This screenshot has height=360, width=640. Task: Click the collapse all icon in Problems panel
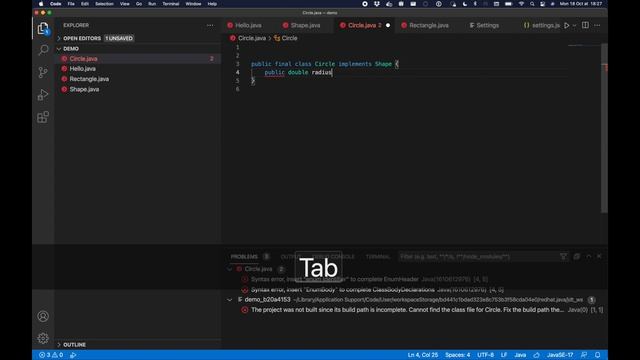point(576,256)
